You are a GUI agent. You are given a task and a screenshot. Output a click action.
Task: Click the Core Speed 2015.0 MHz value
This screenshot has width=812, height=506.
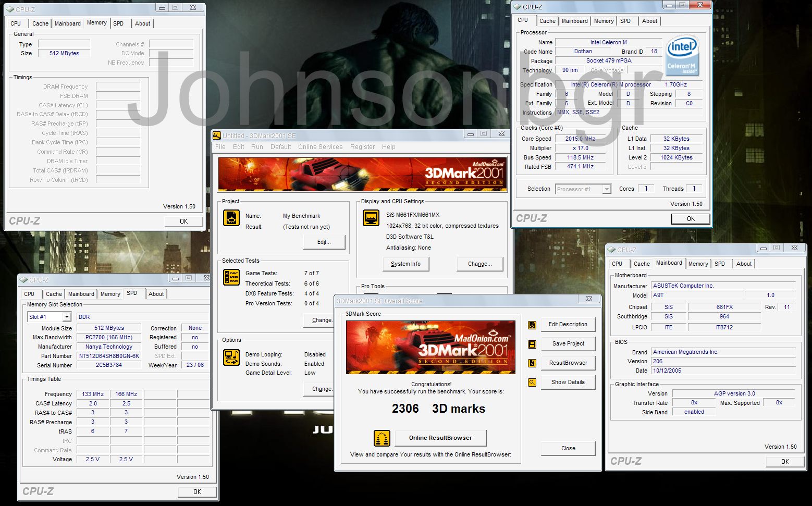(x=580, y=139)
